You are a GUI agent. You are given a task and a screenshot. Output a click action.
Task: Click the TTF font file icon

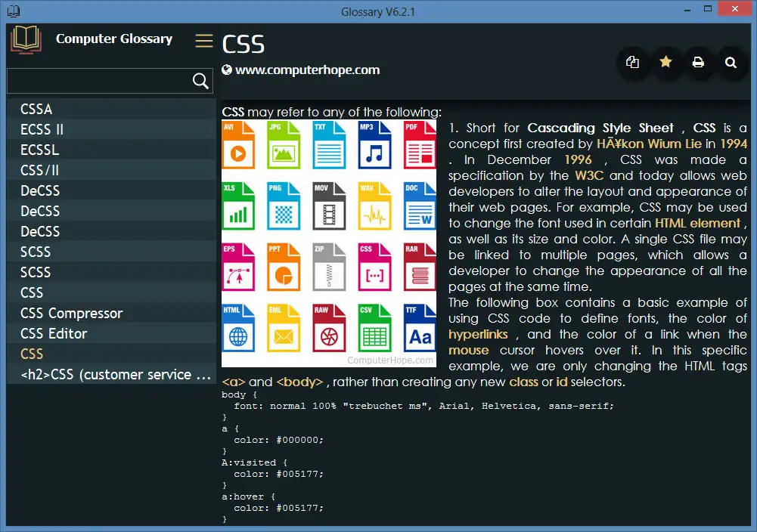click(x=420, y=328)
